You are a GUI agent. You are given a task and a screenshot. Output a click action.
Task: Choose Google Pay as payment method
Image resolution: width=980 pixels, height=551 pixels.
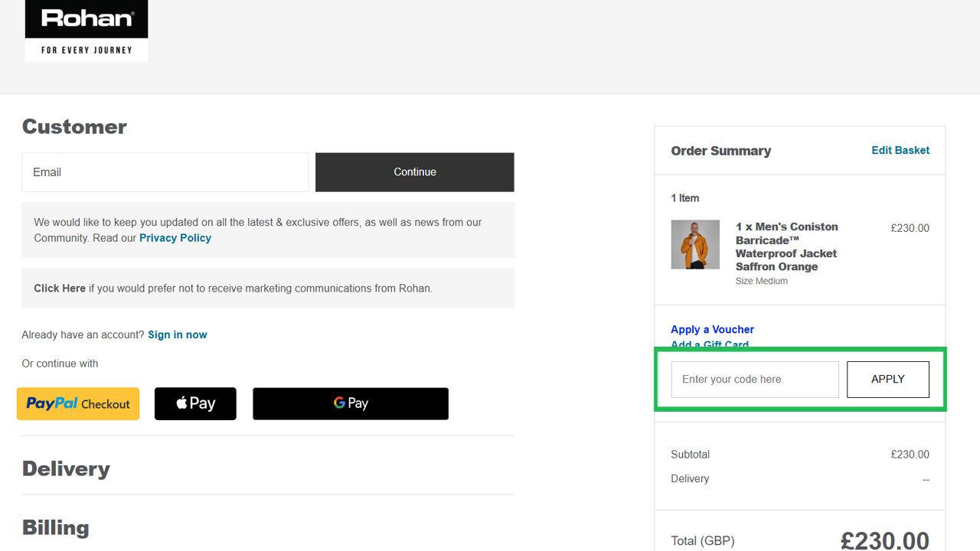point(350,403)
